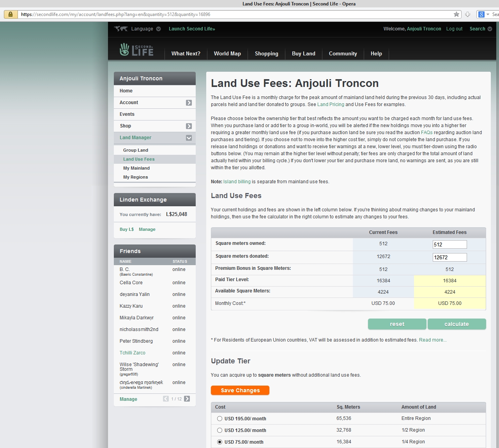Click friend Tchilli Zarco
499x448 pixels.
pyautogui.click(x=133, y=353)
